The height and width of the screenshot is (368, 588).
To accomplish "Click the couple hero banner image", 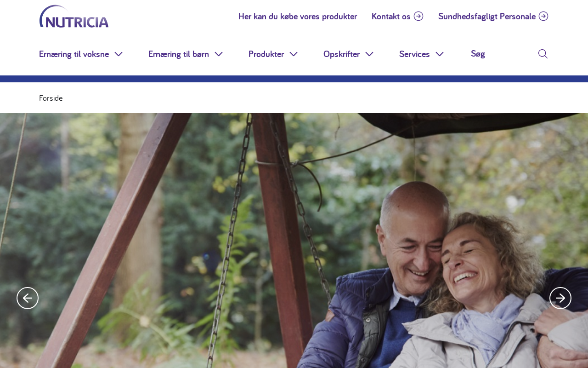I will 294,241.
